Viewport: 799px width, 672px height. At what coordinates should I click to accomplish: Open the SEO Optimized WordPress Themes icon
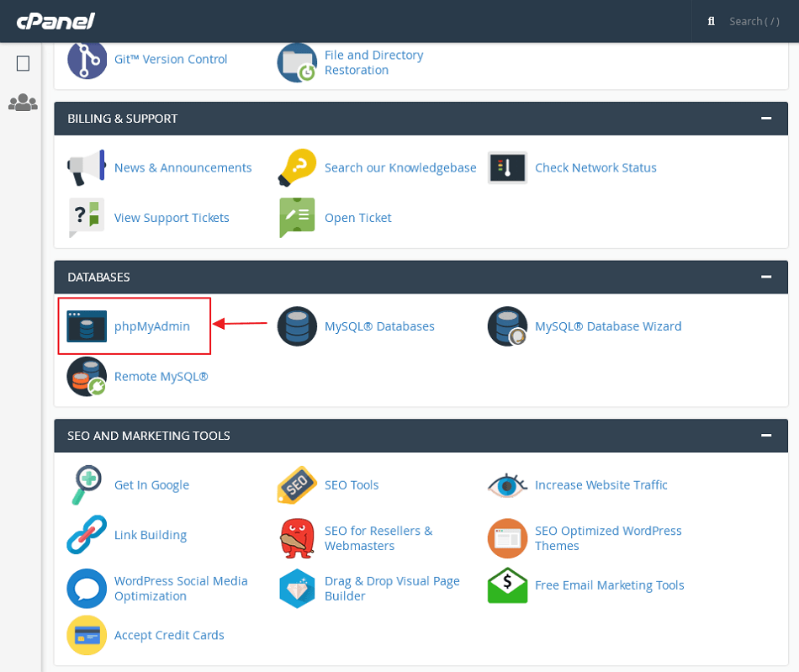tap(507, 538)
